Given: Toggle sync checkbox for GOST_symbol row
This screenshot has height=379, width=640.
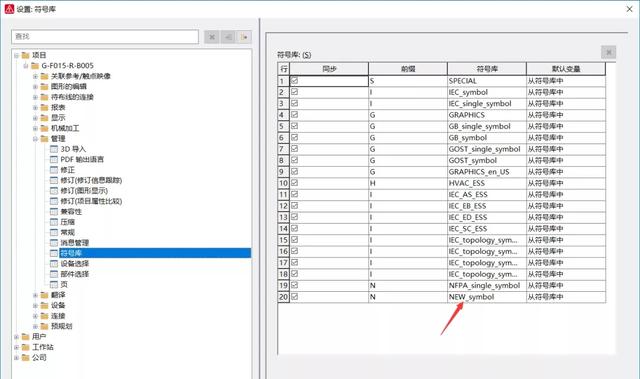Looking at the screenshot, I should click(294, 160).
